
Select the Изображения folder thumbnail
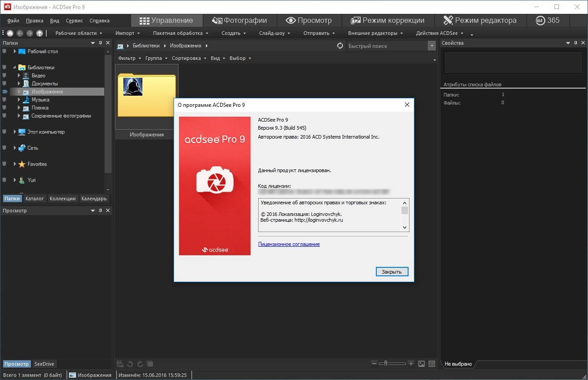click(x=147, y=102)
